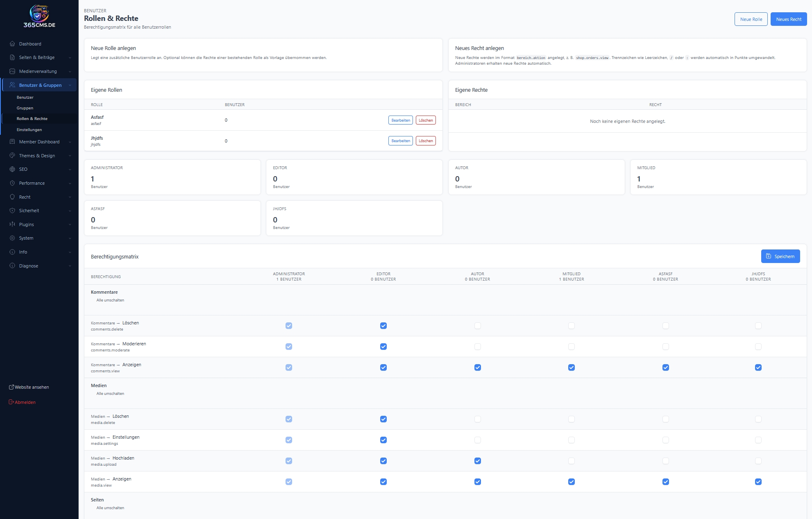Expand the Themes & Design submenu chevron
Screen dimensions: 812x519
click(70, 156)
